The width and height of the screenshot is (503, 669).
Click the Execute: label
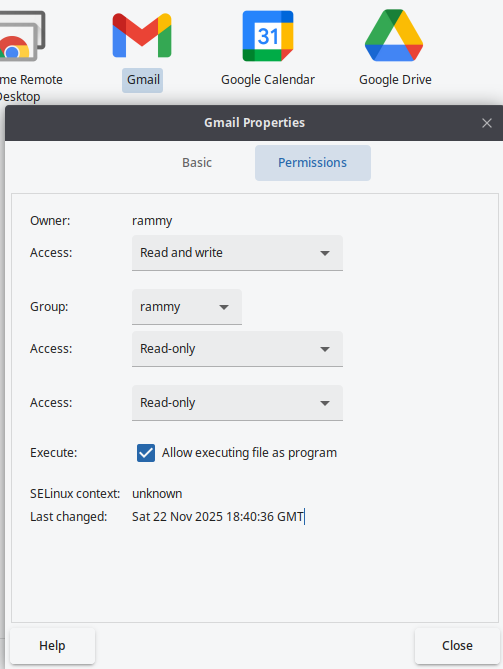click(x=53, y=453)
